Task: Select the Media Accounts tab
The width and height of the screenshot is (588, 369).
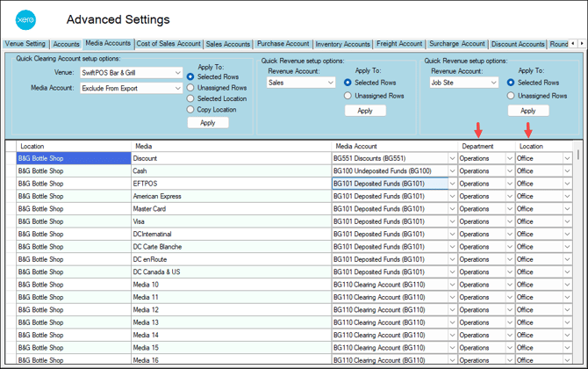Action: tap(108, 43)
